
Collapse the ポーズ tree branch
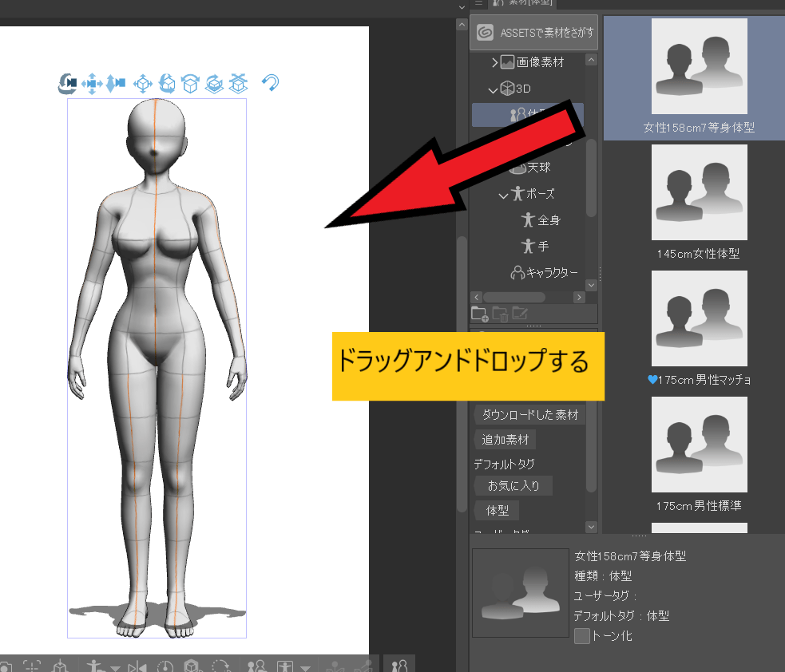pos(502,194)
